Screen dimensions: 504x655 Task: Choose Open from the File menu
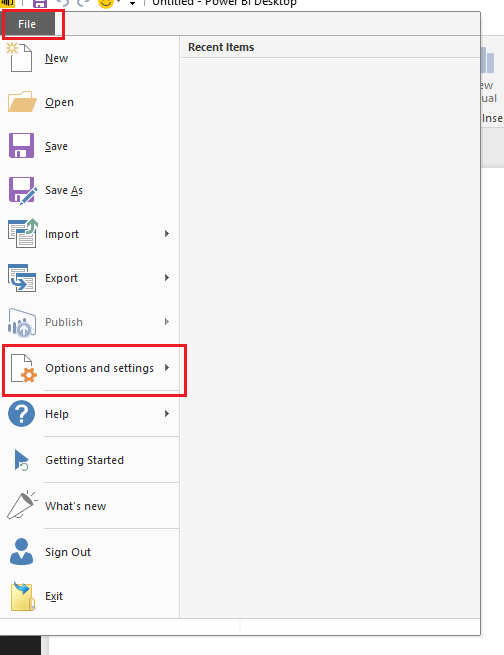tap(90, 102)
